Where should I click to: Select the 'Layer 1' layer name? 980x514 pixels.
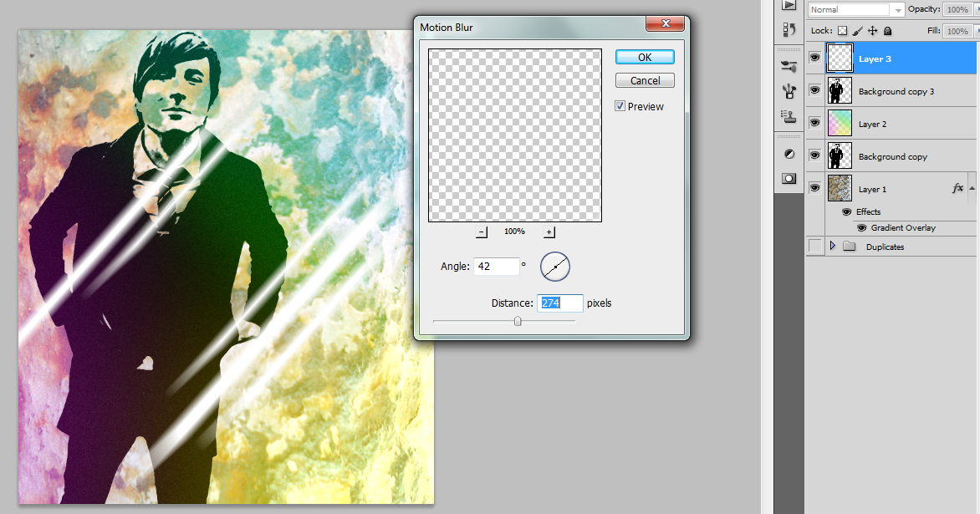click(x=872, y=189)
